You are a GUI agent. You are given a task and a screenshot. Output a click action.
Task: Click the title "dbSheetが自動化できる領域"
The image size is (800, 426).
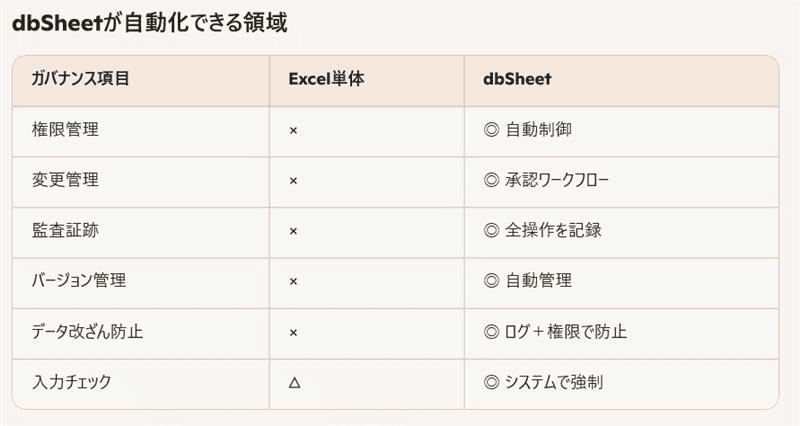point(150,22)
